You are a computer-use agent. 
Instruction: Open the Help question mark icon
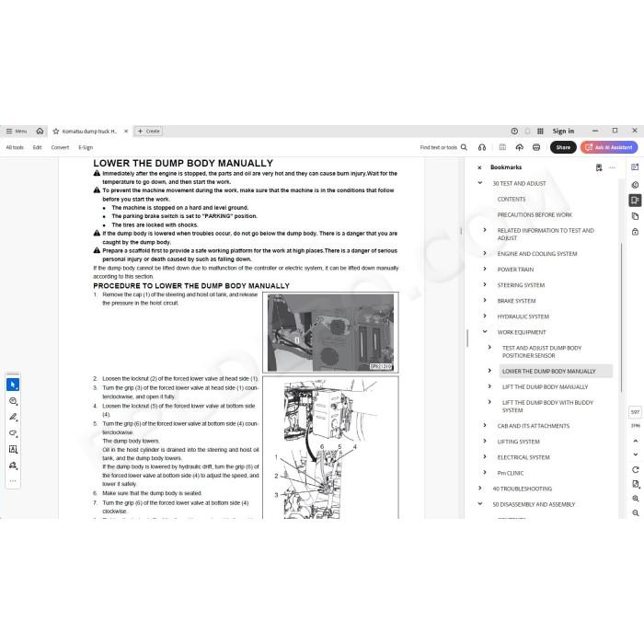point(514,131)
